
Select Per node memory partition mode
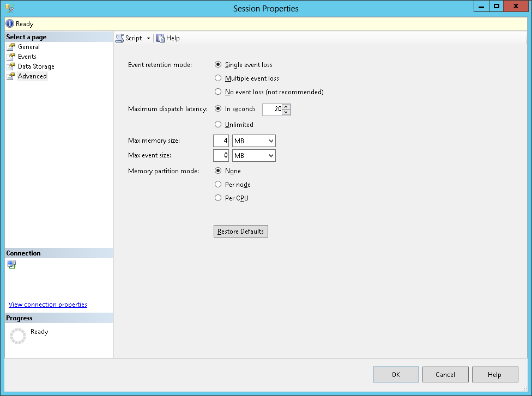pyautogui.click(x=218, y=185)
